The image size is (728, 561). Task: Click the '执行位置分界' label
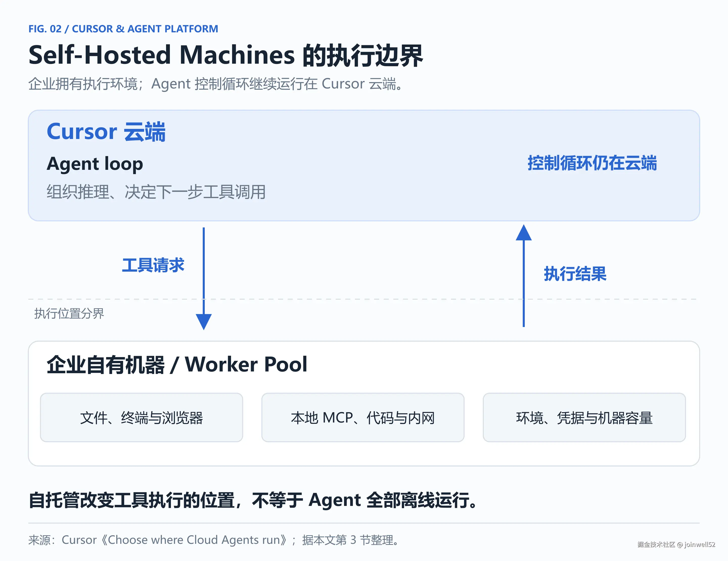(69, 314)
